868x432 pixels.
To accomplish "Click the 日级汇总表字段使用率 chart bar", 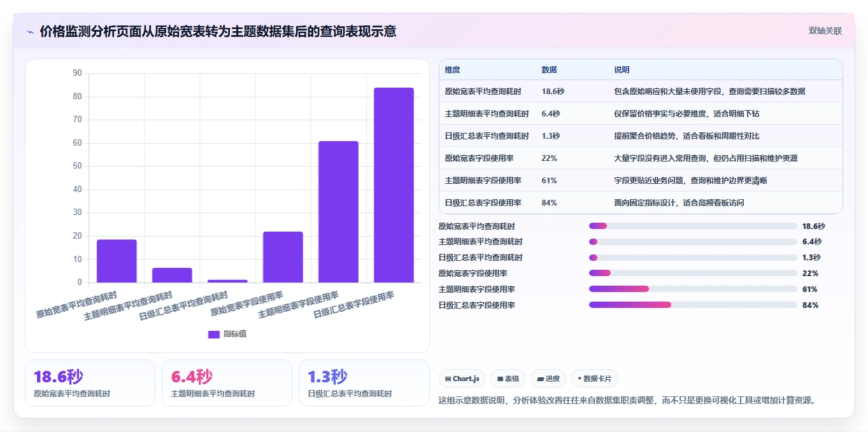I will click(x=394, y=185).
